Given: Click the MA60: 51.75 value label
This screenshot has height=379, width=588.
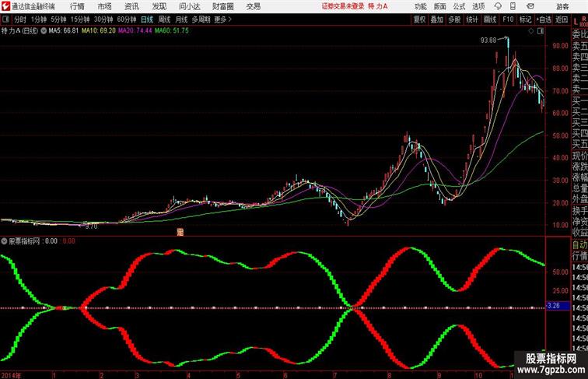Looking at the screenshot, I should coord(172,31).
